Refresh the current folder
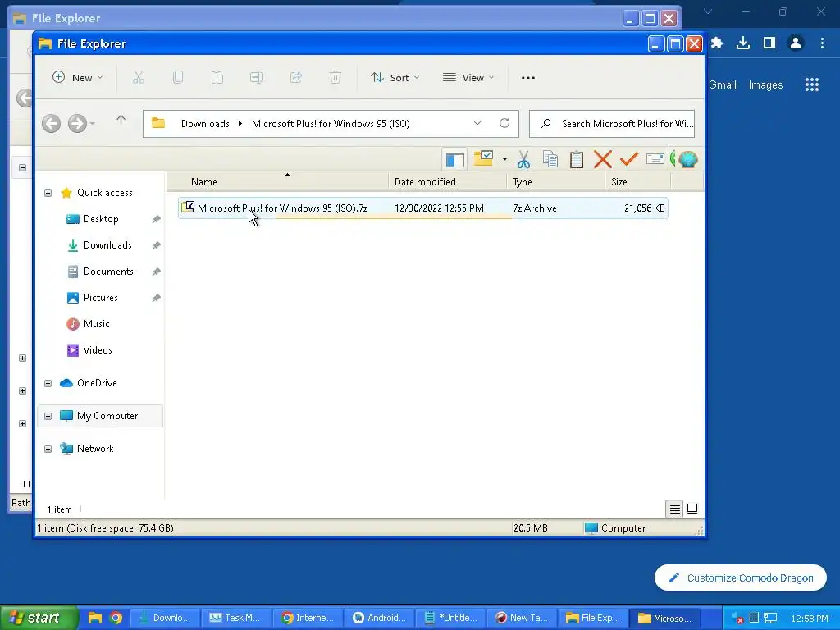 tap(504, 124)
